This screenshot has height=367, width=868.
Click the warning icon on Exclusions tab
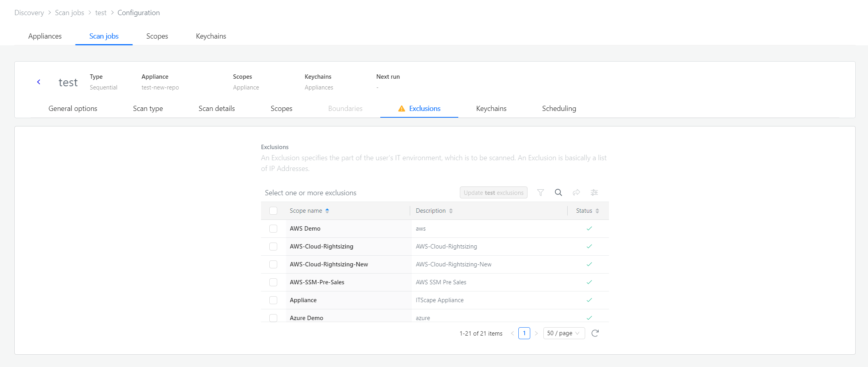pos(402,109)
